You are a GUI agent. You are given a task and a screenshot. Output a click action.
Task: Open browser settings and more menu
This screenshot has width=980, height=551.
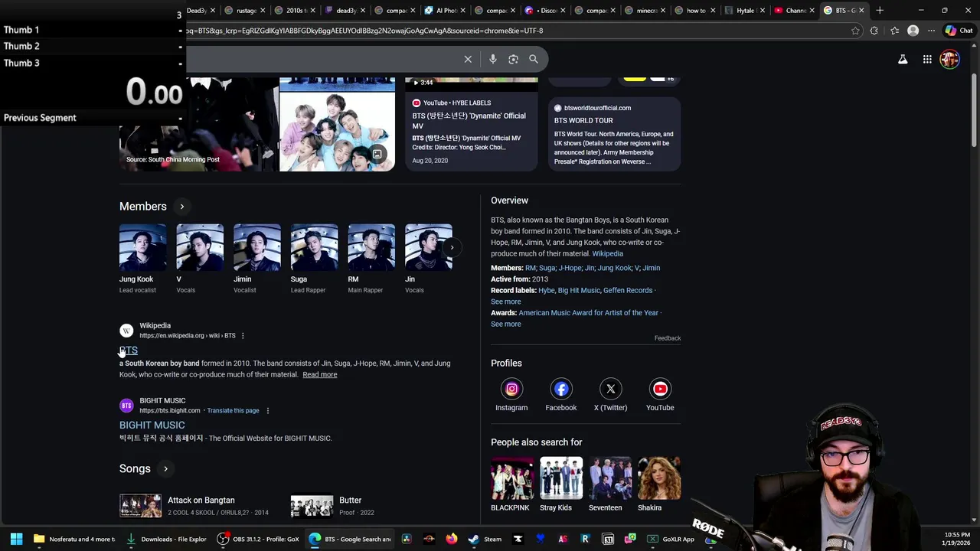tap(931, 31)
